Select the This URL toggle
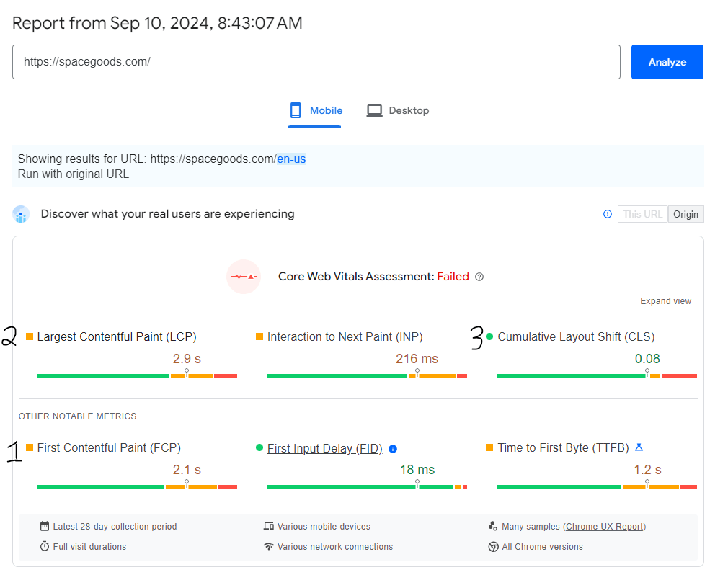Viewport: 728px width, 575px height. point(642,214)
